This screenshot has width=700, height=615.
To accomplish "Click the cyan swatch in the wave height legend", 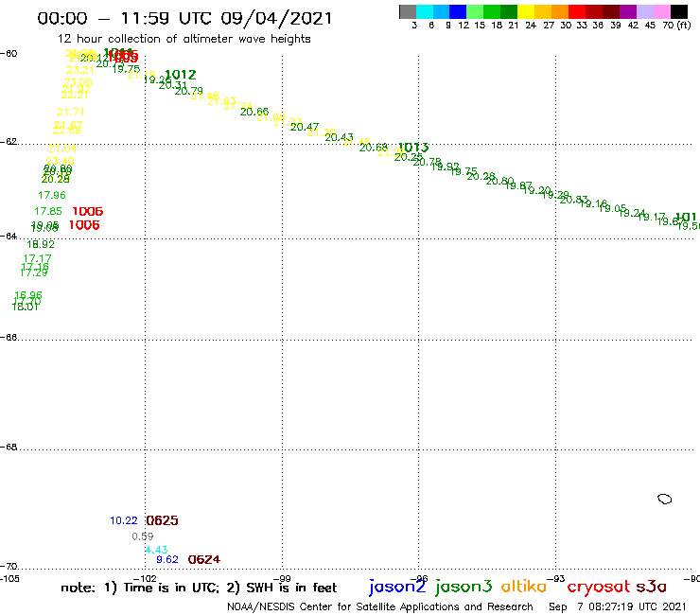I will (x=425, y=12).
